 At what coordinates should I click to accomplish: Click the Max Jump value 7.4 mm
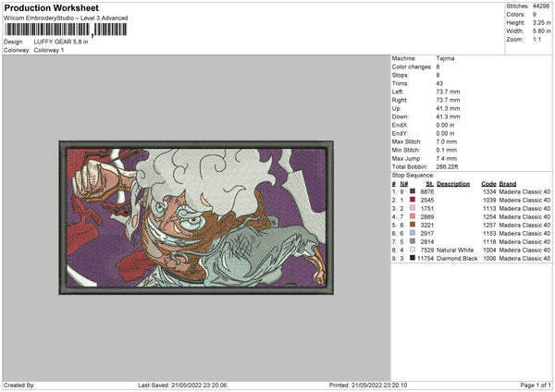tap(447, 158)
